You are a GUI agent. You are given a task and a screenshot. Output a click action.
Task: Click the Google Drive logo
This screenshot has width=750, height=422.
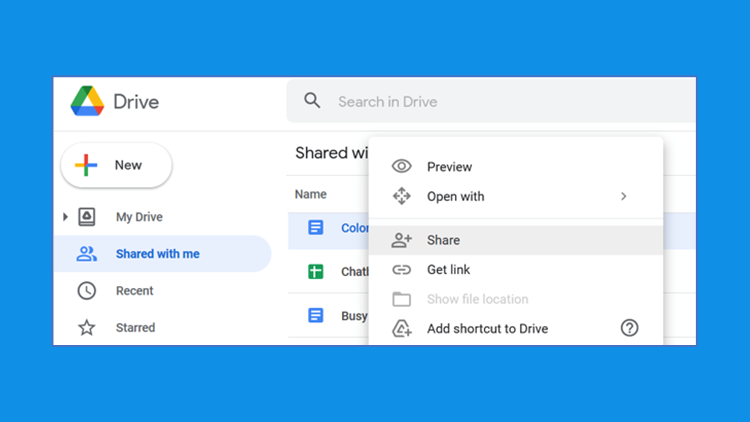point(88,101)
